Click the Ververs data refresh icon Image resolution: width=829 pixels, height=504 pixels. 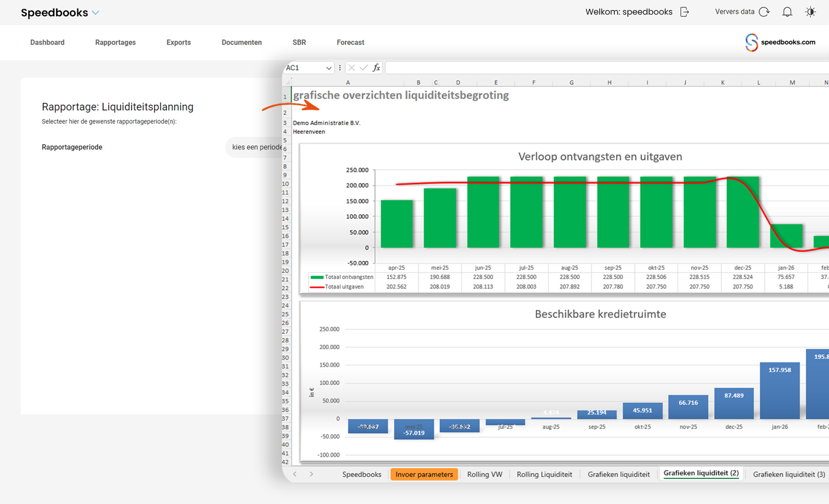tap(764, 12)
